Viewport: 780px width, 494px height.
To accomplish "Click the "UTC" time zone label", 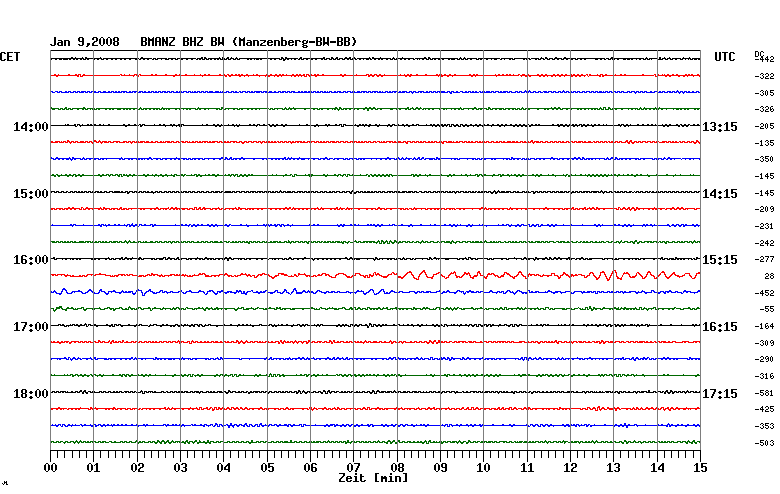I will (x=724, y=57).
